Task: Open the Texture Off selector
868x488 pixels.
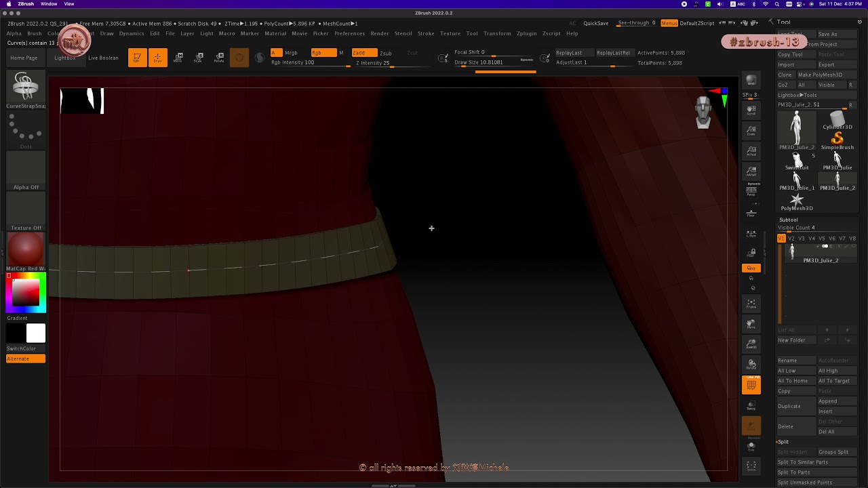Action: coord(26,211)
